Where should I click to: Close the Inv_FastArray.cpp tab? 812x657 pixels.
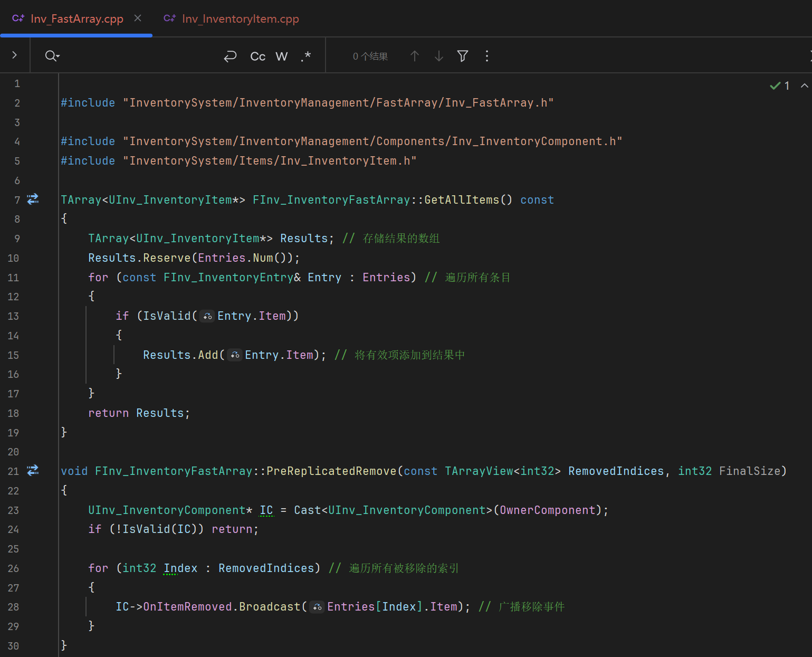tap(138, 18)
